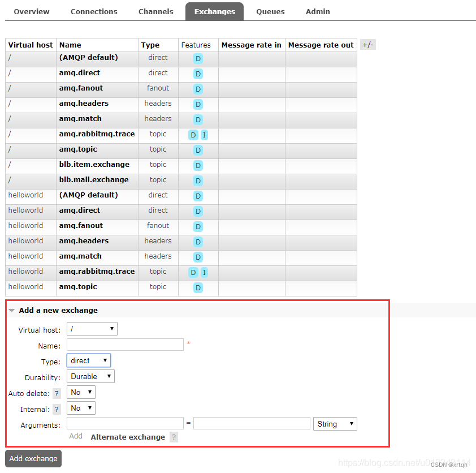
Task: Click the D badge for helloworld amq.headers
Action: (x=198, y=242)
